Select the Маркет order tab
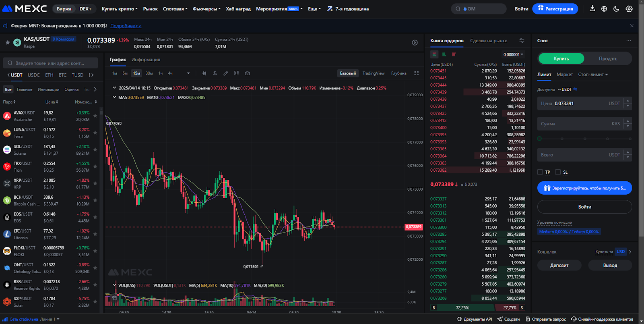This screenshot has height=324, width=644. (565, 75)
